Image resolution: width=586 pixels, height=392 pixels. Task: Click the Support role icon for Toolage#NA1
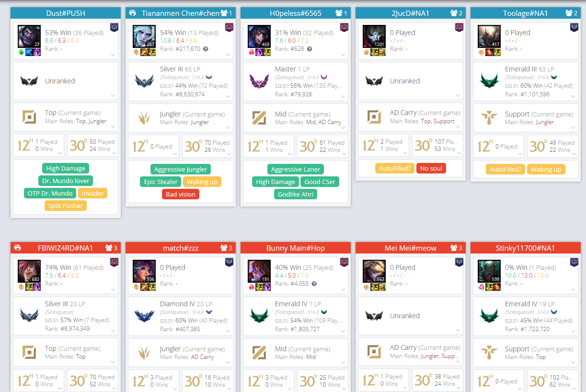click(x=489, y=117)
